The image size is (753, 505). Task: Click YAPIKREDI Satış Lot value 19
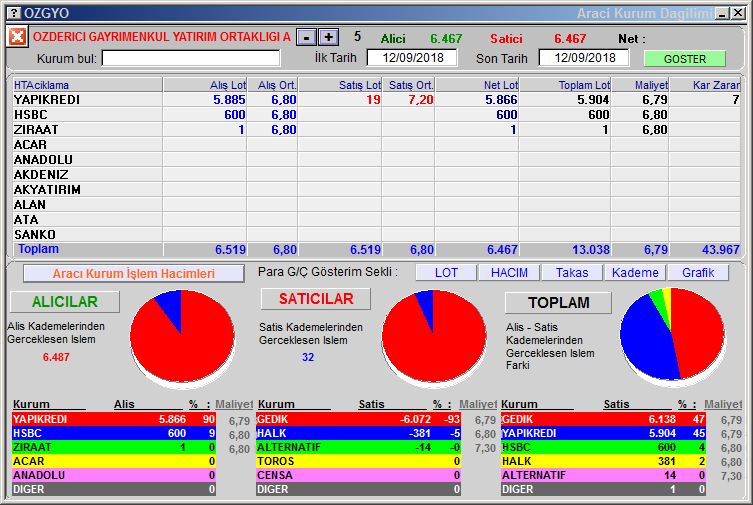(x=373, y=100)
